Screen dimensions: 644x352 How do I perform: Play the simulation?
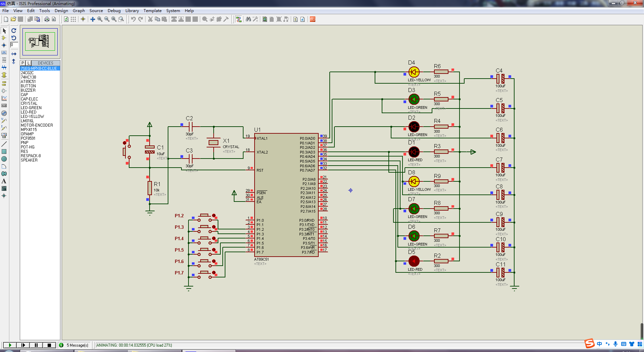[x=10, y=345]
